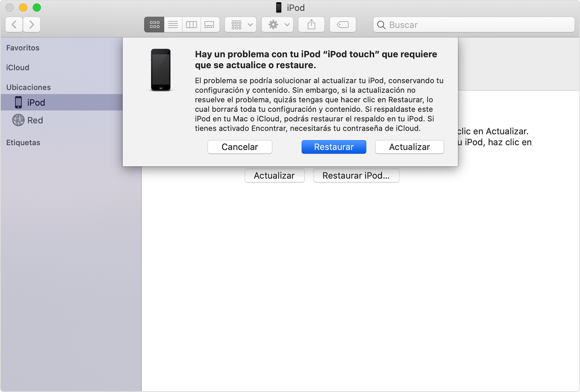Click the Restaurar iPod... button
Image resolution: width=580 pixels, height=392 pixels.
(356, 176)
